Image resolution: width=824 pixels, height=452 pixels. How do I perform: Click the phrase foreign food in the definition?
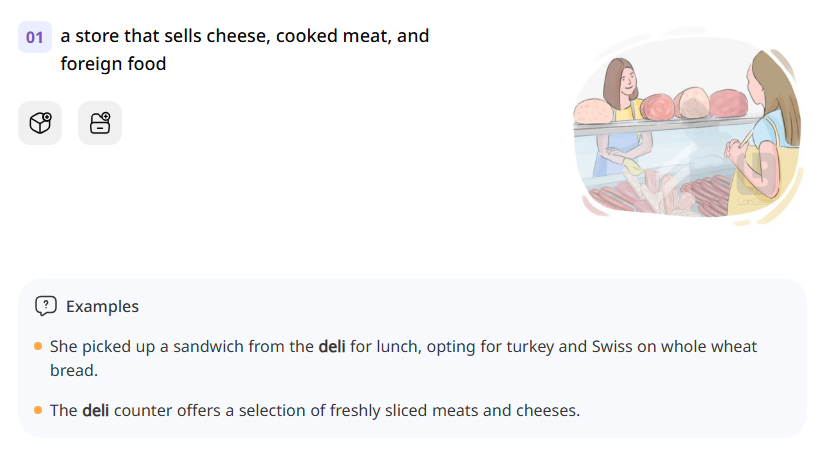(113, 64)
